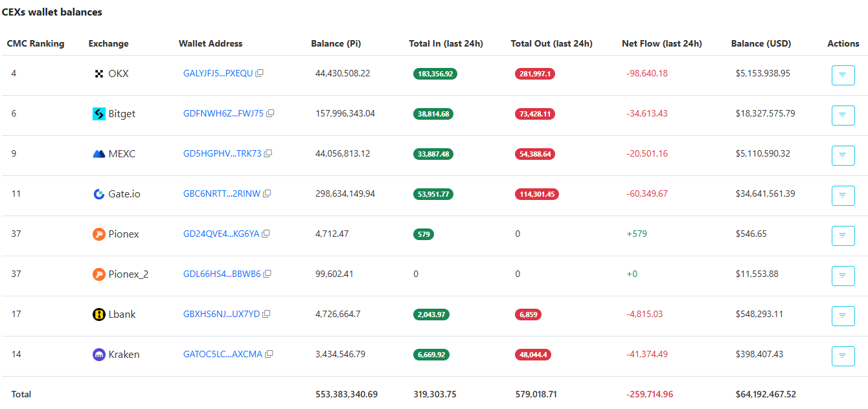
Task: Open the actions filter for Lbank row
Action: pyautogui.click(x=843, y=316)
